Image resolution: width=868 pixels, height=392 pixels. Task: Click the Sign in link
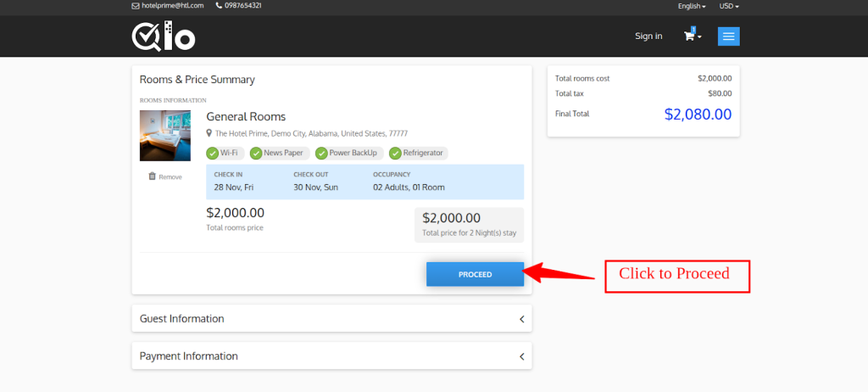click(648, 36)
